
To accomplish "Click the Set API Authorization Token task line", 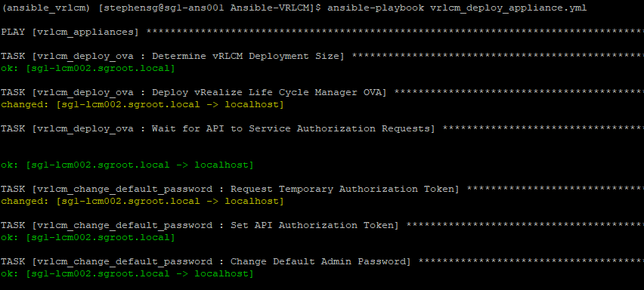I will point(322,225).
